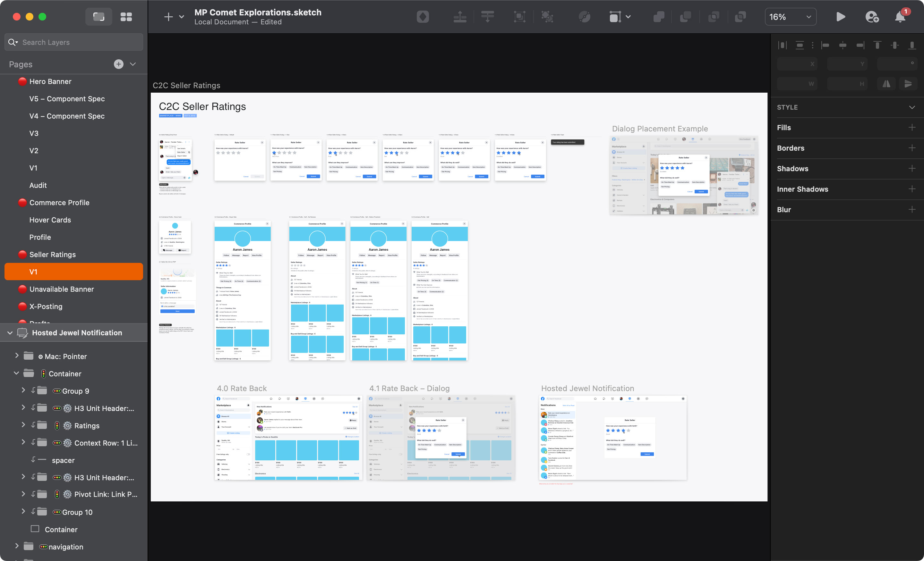Click the Create Symbol toolbar icon
Viewport: 924px width, 561px height.
point(423,17)
